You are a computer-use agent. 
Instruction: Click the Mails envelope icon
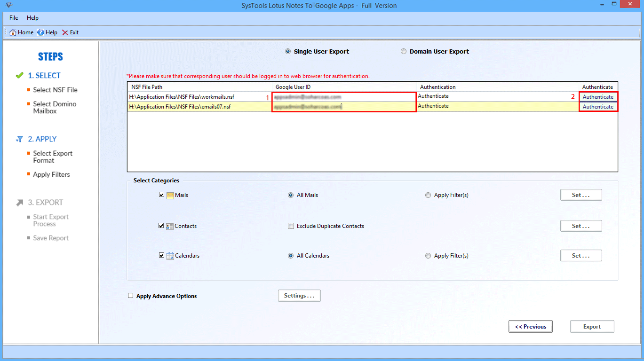point(170,195)
